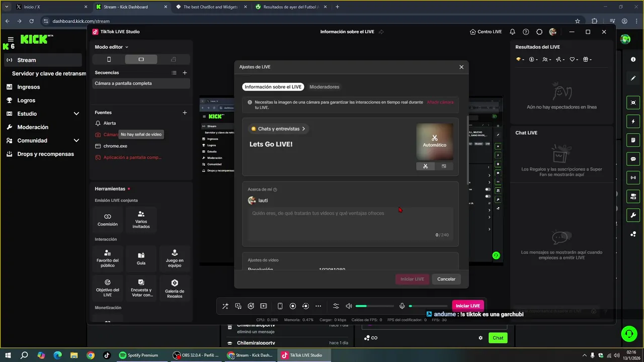Open the magic effects tool in bottom toolbar

point(225,306)
